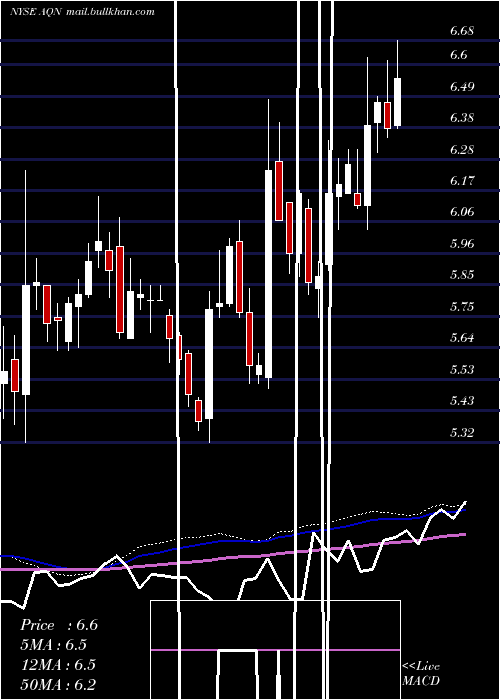The height and width of the screenshot is (700, 500).
Task: Click the Price : 6.6 readout
Action: coord(59,625)
